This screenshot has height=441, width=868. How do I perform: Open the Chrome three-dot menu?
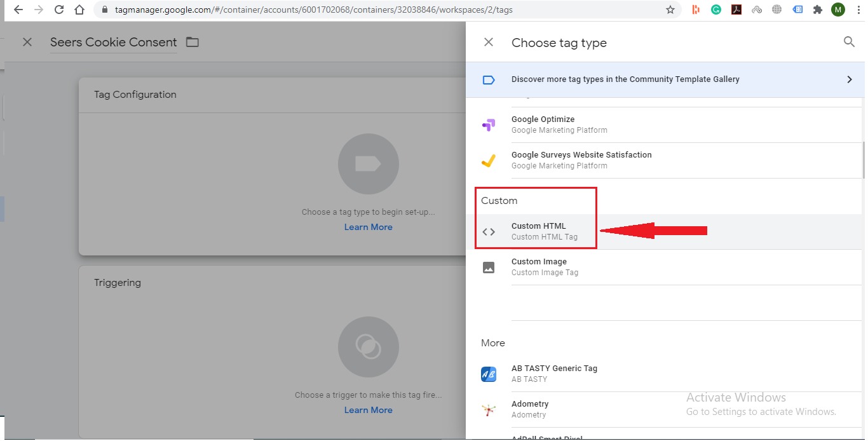pos(857,10)
